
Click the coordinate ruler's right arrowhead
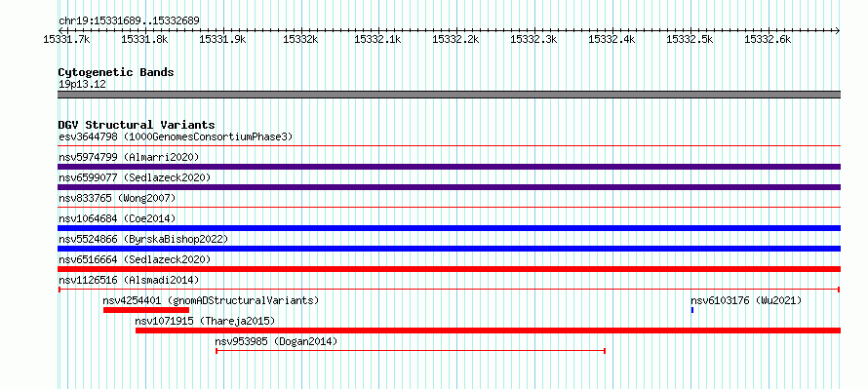[838, 30]
